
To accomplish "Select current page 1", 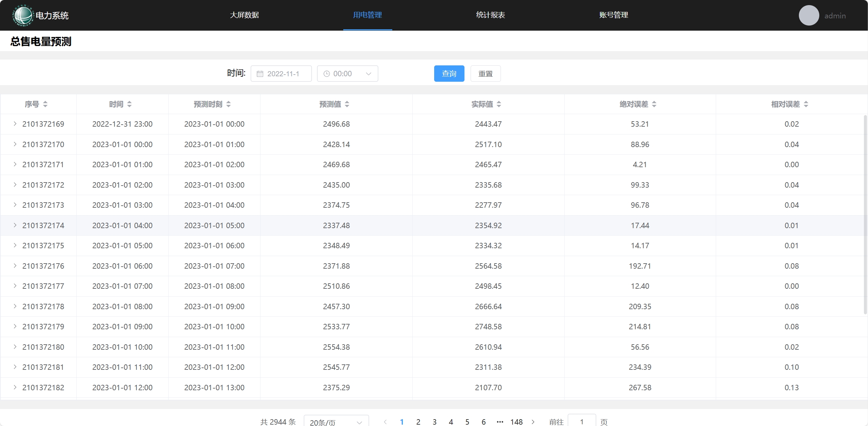I will click(x=402, y=422).
